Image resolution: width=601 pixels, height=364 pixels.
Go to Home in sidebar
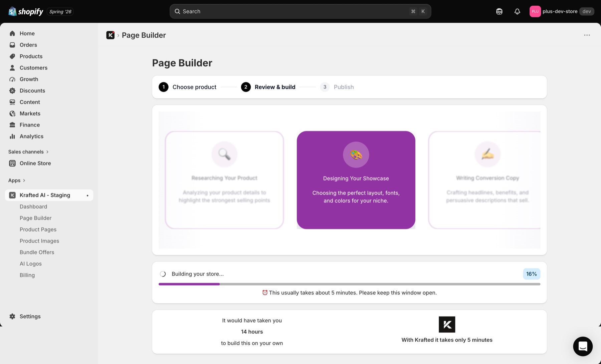[x=27, y=33]
